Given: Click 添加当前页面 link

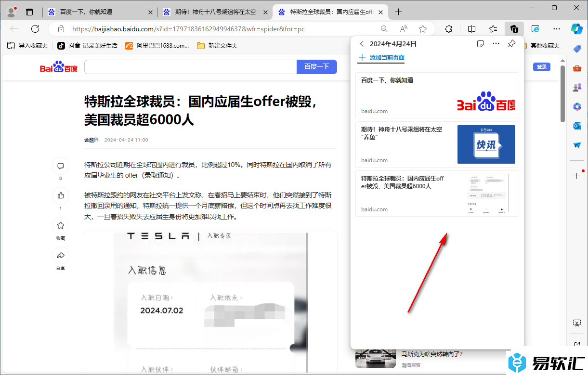Looking at the screenshot, I should pos(381,58).
